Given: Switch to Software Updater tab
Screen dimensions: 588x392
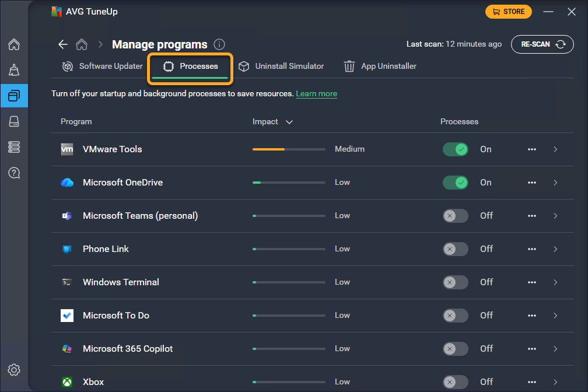Looking at the screenshot, I should pyautogui.click(x=103, y=66).
